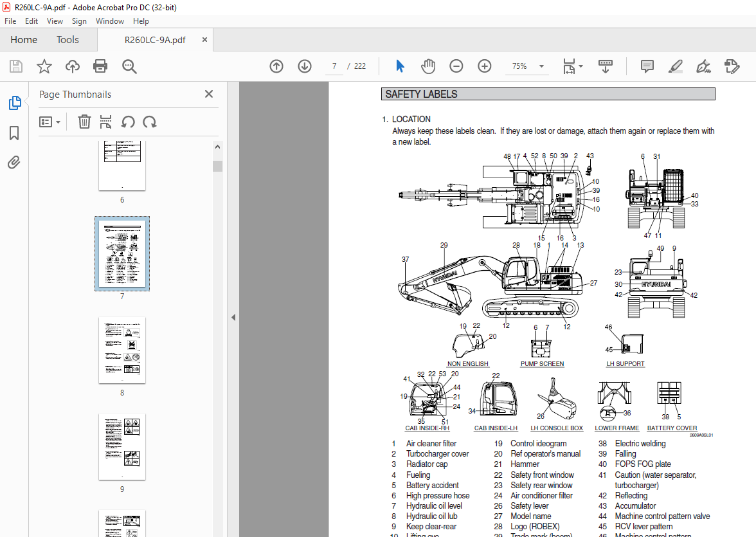Viewport: 756px width, 537px height.
Task: Click the insert page break icon in the thumbnails pane
Action: point(105,122)
